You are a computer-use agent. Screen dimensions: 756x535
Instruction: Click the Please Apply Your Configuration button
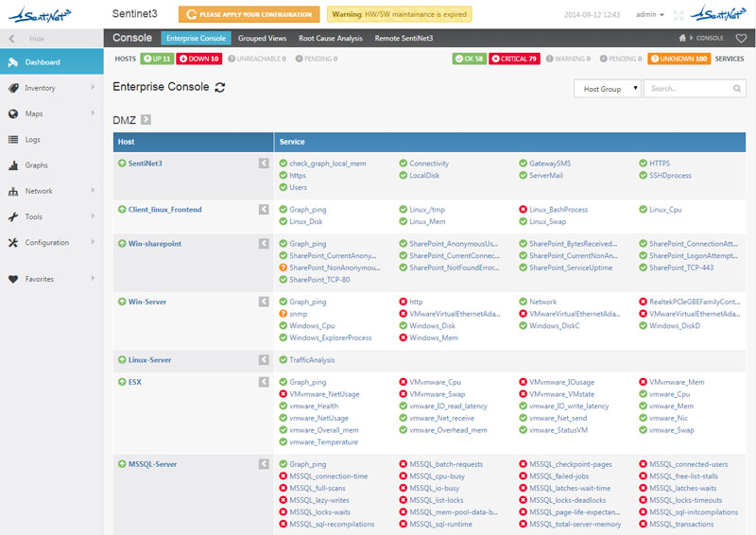pyautogui.click(x=249, y=14)
